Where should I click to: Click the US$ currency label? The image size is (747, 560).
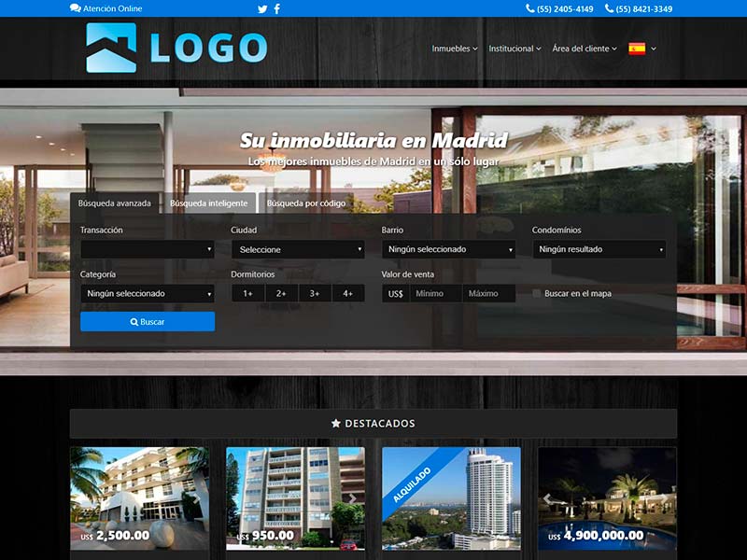click(395, 293)
